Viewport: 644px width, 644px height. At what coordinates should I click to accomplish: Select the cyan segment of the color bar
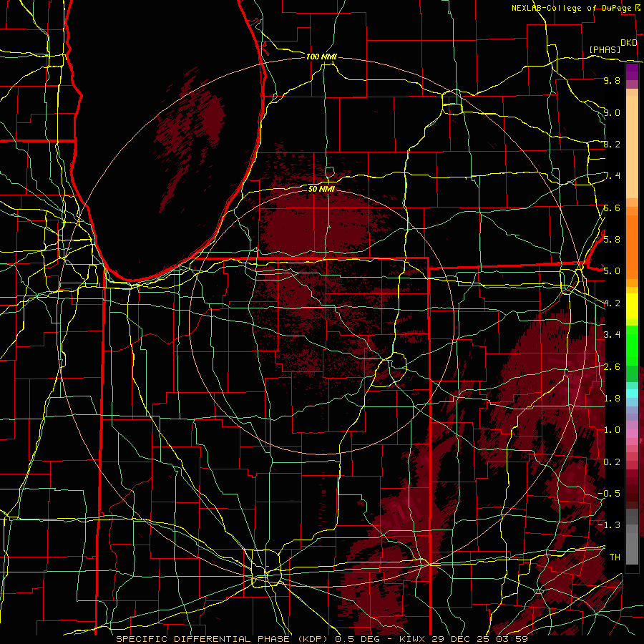632,394
